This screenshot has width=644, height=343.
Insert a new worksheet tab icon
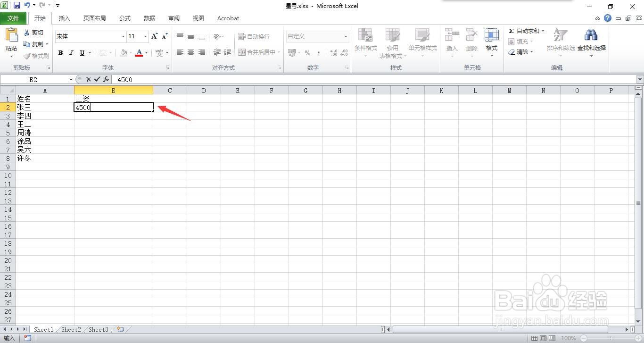[x=120, y=329]
